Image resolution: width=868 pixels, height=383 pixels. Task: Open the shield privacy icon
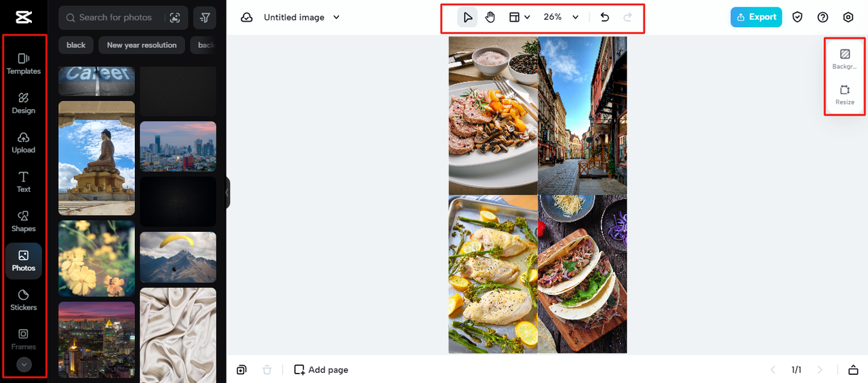click(798, 17)
